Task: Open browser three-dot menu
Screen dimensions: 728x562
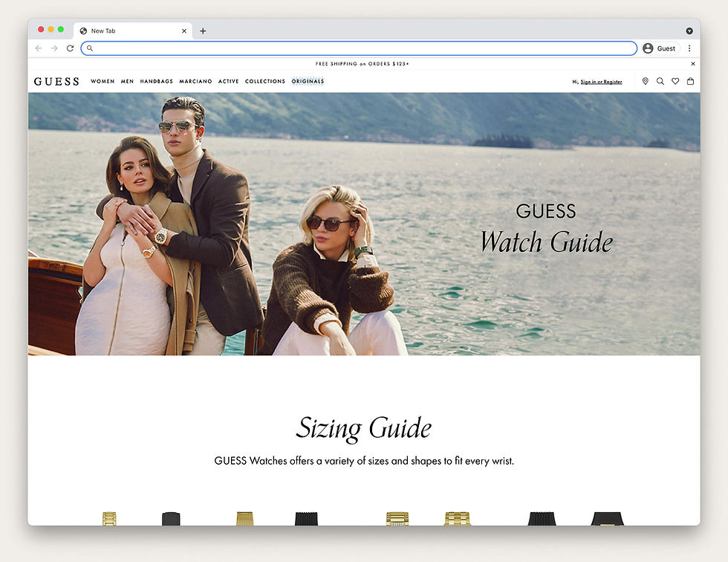Action: [x=689, y=48]
